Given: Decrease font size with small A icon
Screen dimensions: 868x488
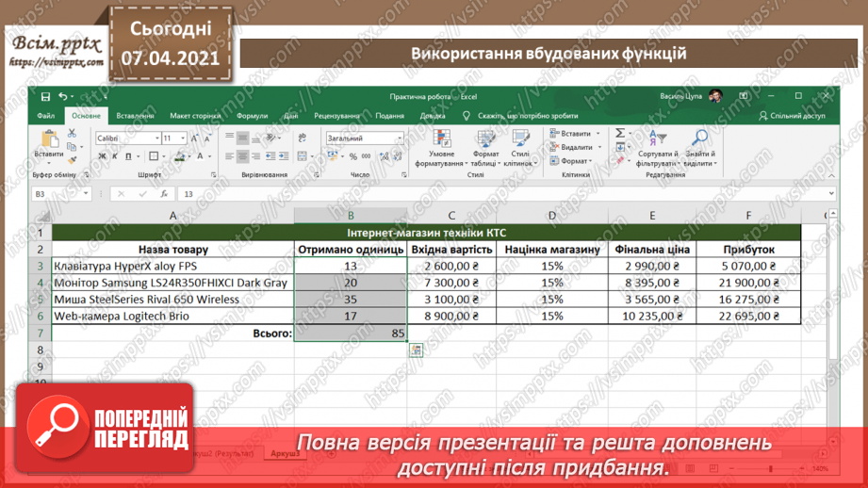Looking at the screenshot, I should pyautogui.click(x=207, y=138).
